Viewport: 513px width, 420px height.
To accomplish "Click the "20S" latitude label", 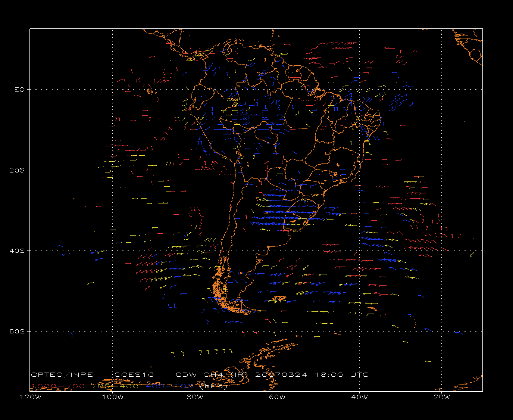I will [17, 170].
